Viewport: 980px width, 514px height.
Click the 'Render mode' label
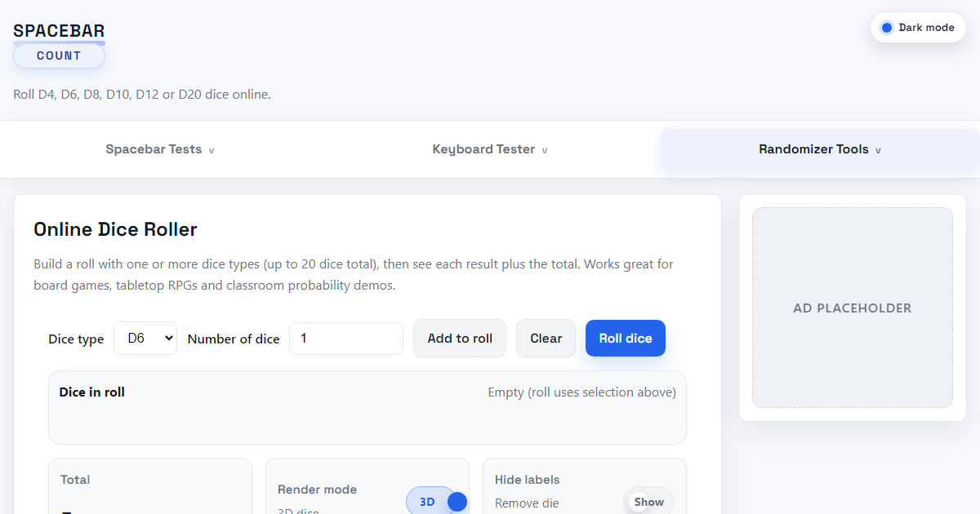click(x=317, y=490)
